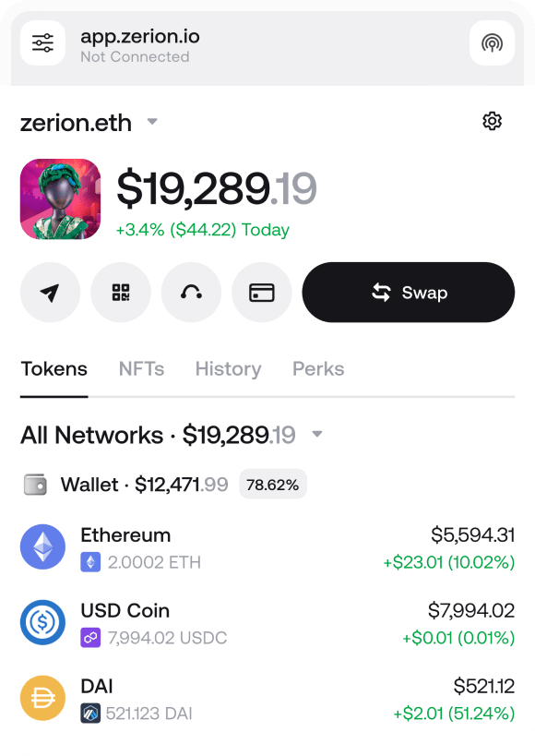The width and height of the screenshot is (535, 756).
Task: Switch to the NFTs tab
Action: [140, 368]
